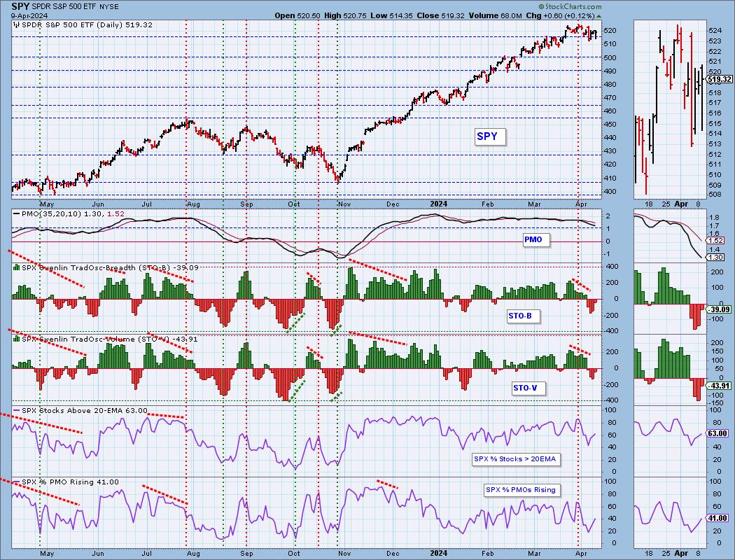Click the High 520.75 readout in the header
Image resolution: width=735 pixels, height=560 pixels.
(x=345, y=15)
